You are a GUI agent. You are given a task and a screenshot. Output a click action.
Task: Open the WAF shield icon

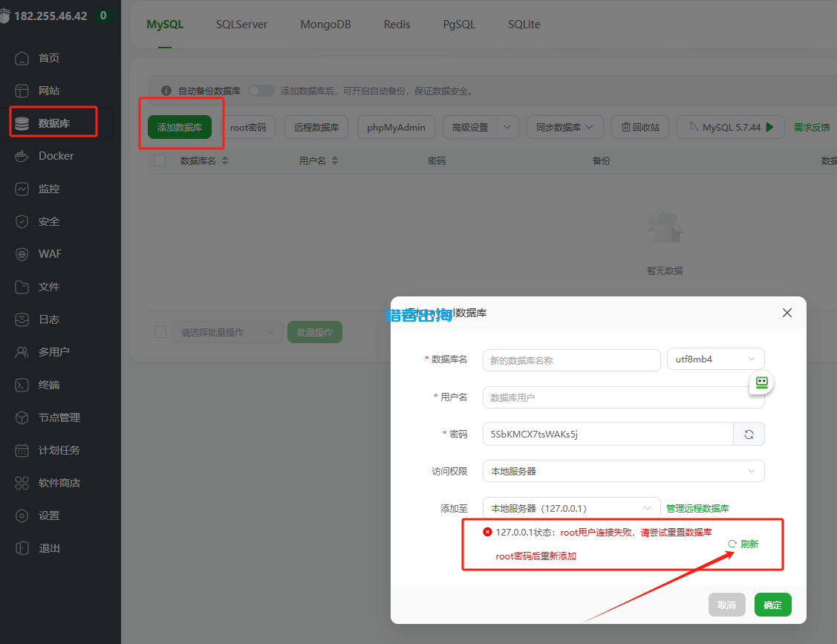(22, 254)
